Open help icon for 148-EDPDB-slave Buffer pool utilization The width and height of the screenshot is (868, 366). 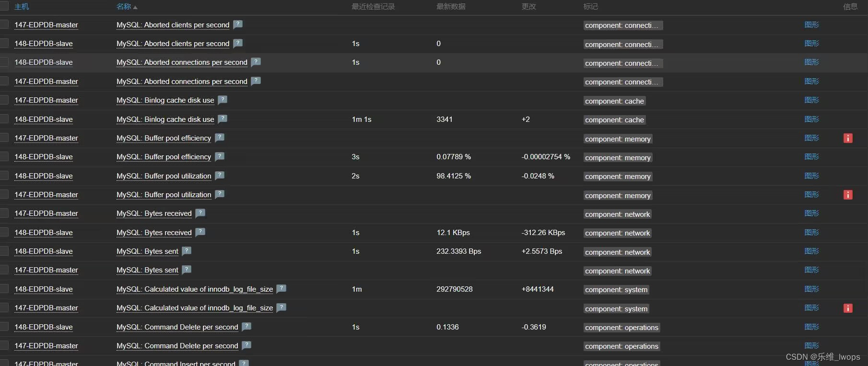pyautogui.click(x=220, y=176)
